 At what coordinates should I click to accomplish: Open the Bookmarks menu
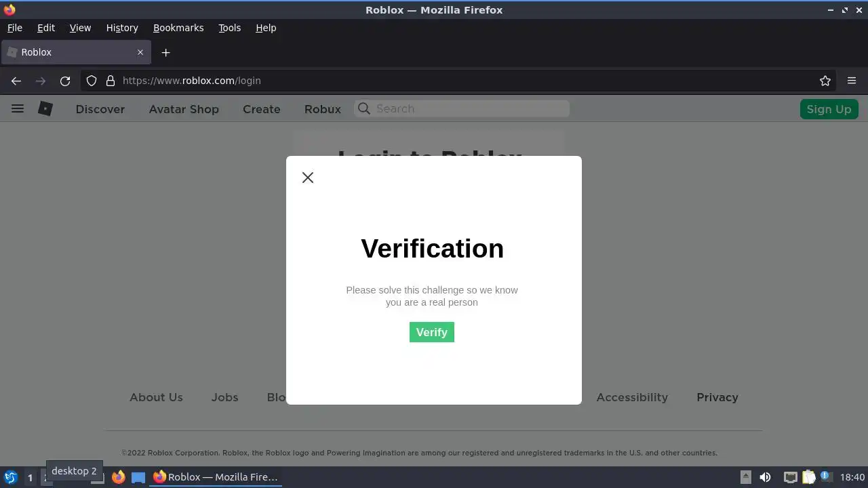178,28
